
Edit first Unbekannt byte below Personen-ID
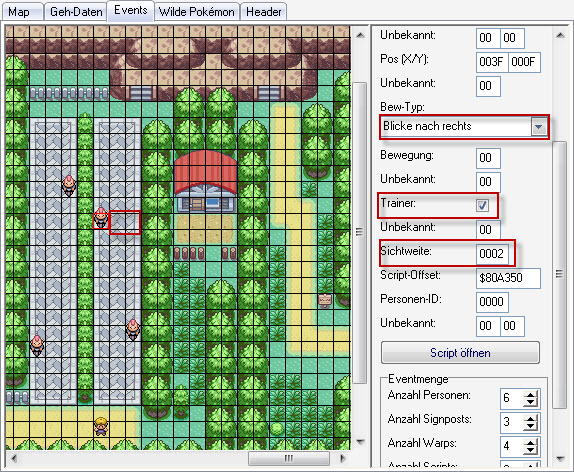pos(488,326)
